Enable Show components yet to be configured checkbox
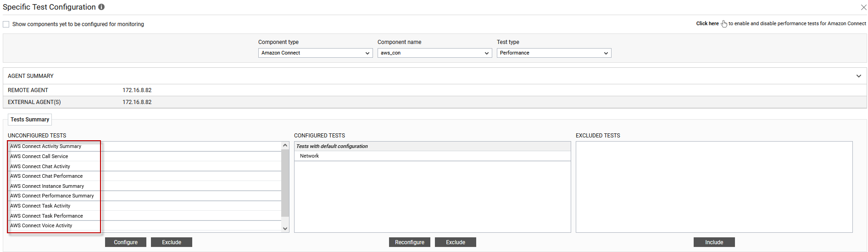The image size is (868, 252). point(6,24)
